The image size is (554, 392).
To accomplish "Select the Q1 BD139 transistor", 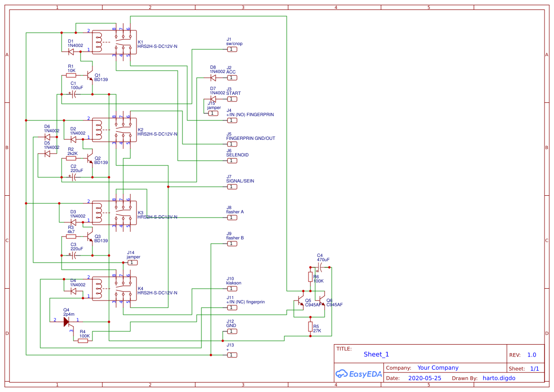I will coord(90,76).
